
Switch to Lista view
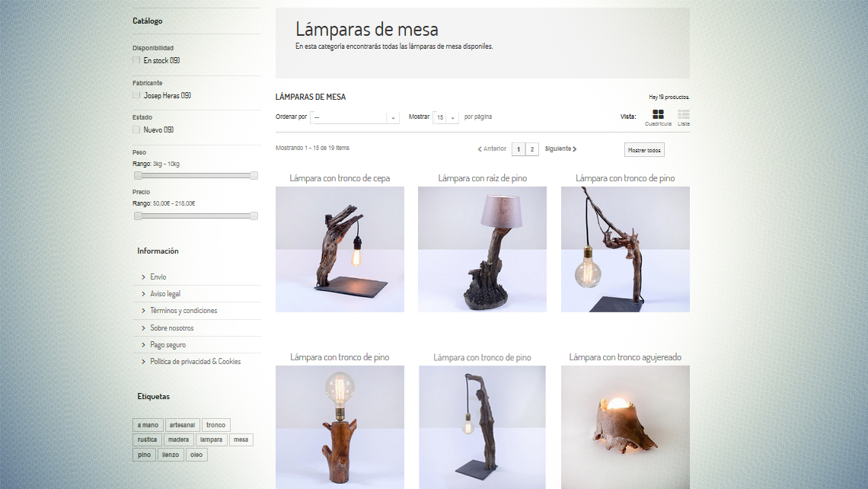point(682,116)
